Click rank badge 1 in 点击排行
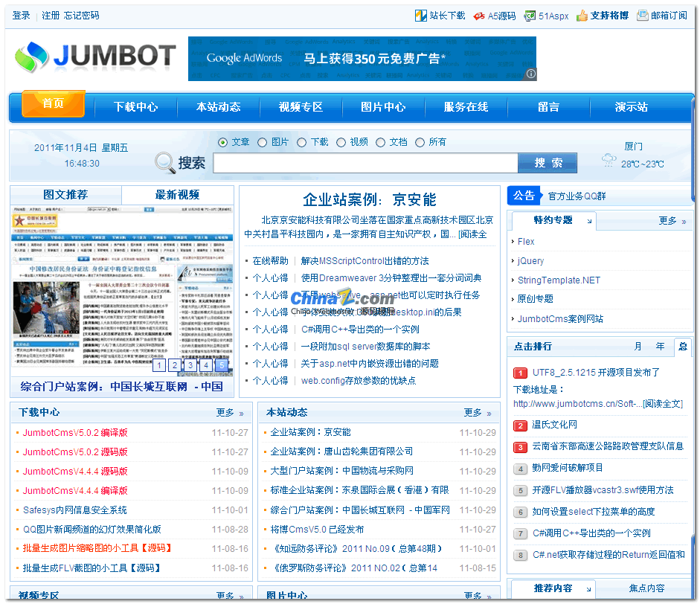The height and width of the screenshot is (604, 700). tap(520, 373)
